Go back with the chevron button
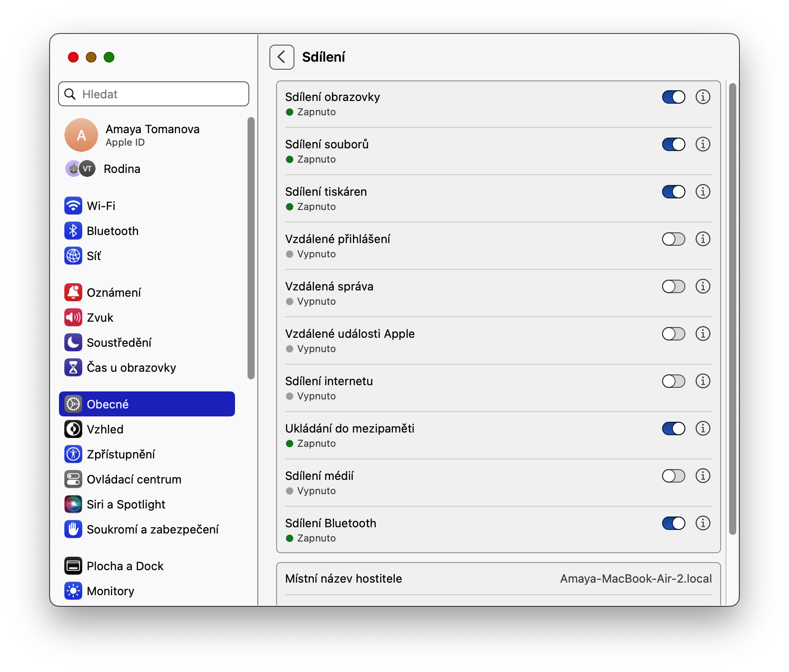The height and width of the screenshot is (672, 789). (x=282, y=57)
